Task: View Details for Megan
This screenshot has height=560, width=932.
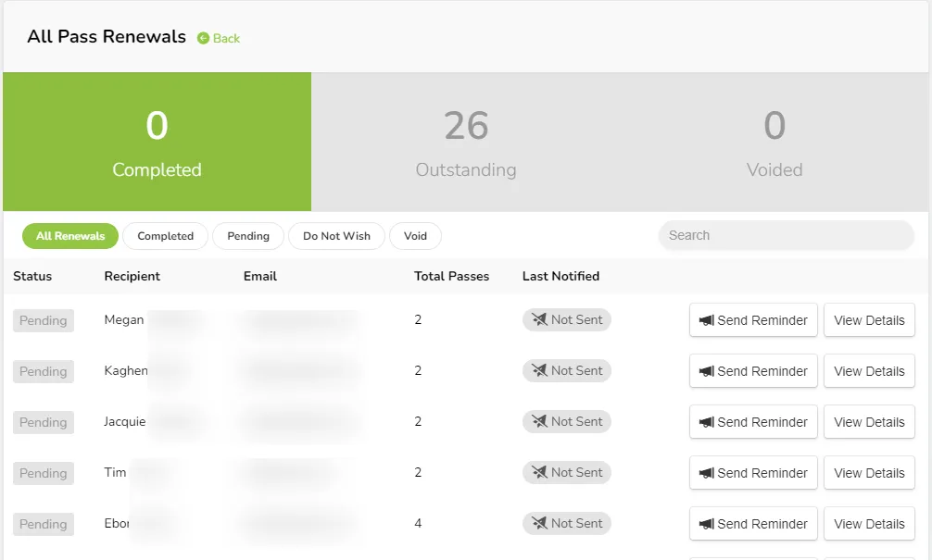Action: (x=869, y=320)
